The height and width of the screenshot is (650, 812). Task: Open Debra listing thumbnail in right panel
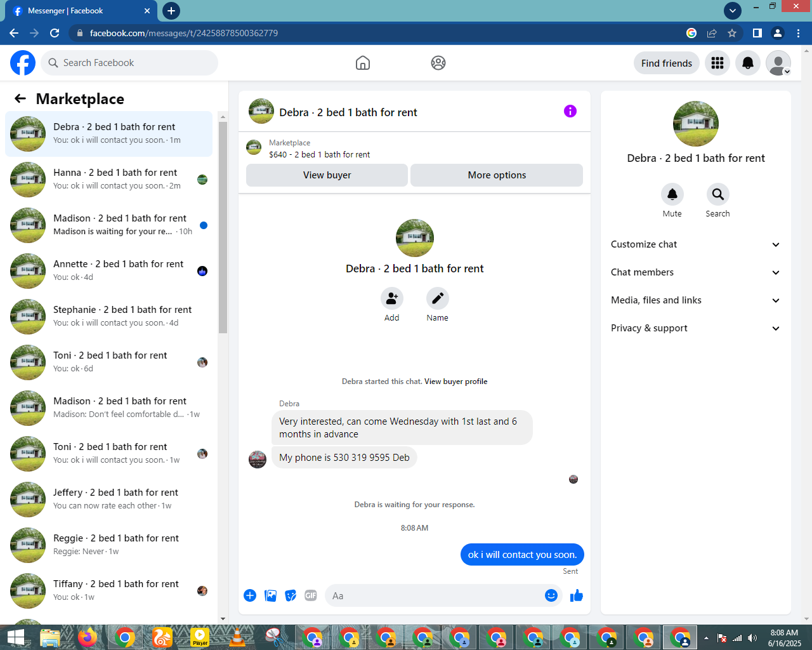[696, 124]
